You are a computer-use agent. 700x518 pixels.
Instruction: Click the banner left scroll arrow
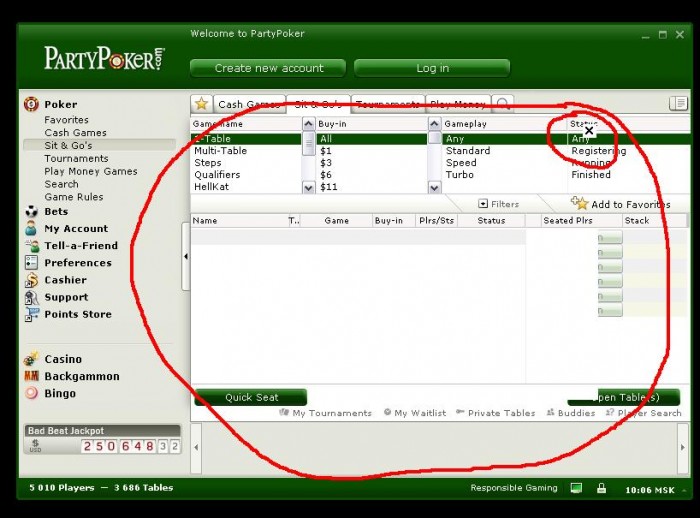pyautogui.click(x=196, y=447)
